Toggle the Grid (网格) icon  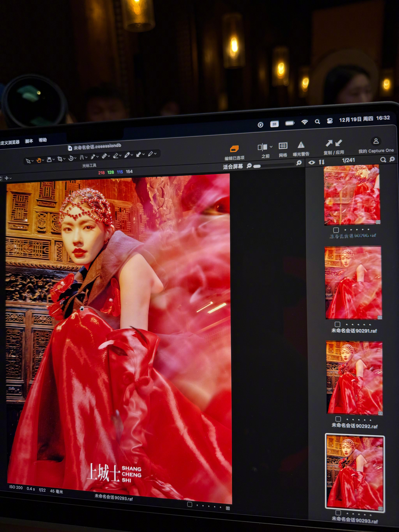[283, 146]
